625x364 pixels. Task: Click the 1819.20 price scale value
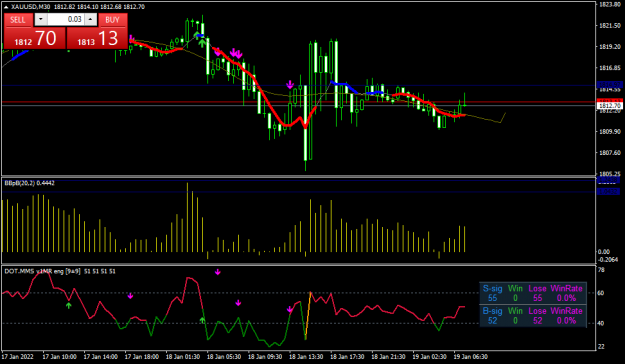(610, 47)
